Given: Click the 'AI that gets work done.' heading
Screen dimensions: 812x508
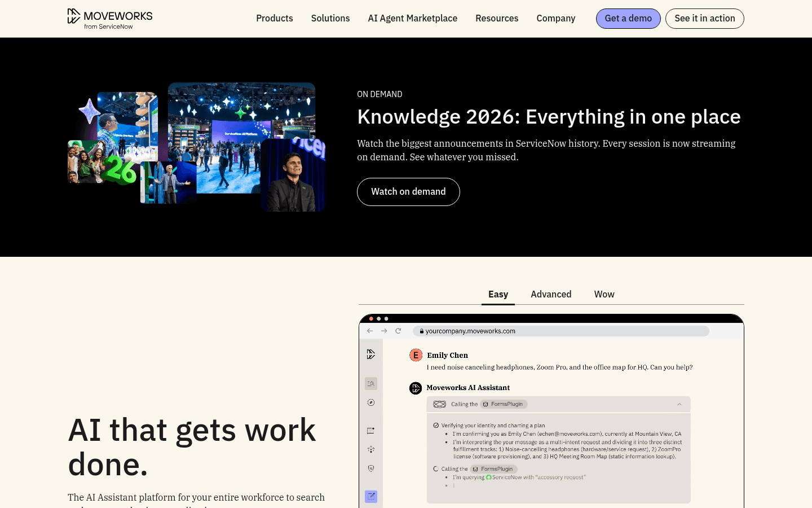Looking at the screenshot, I should click(192, 447).
